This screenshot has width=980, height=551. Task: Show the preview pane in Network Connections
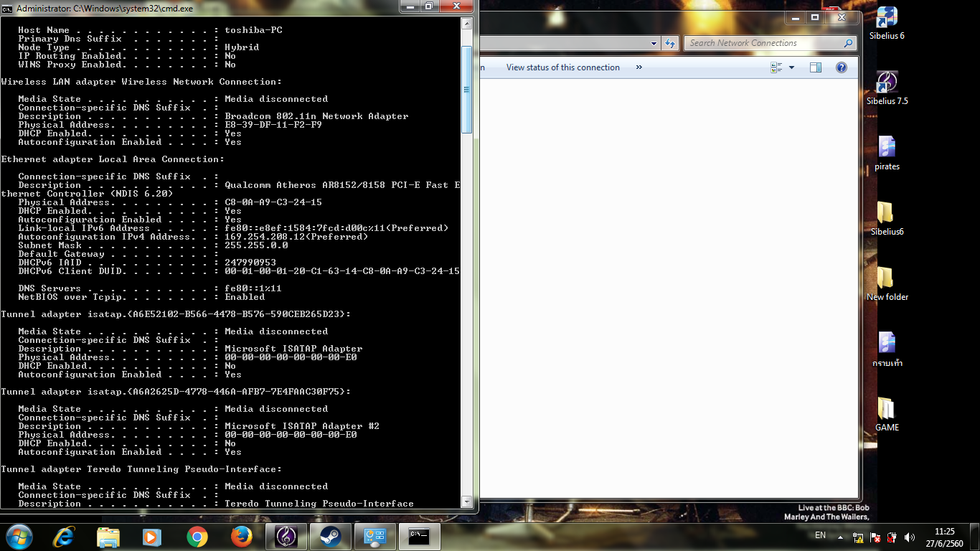pyautogui.click(x=815, y=67)
